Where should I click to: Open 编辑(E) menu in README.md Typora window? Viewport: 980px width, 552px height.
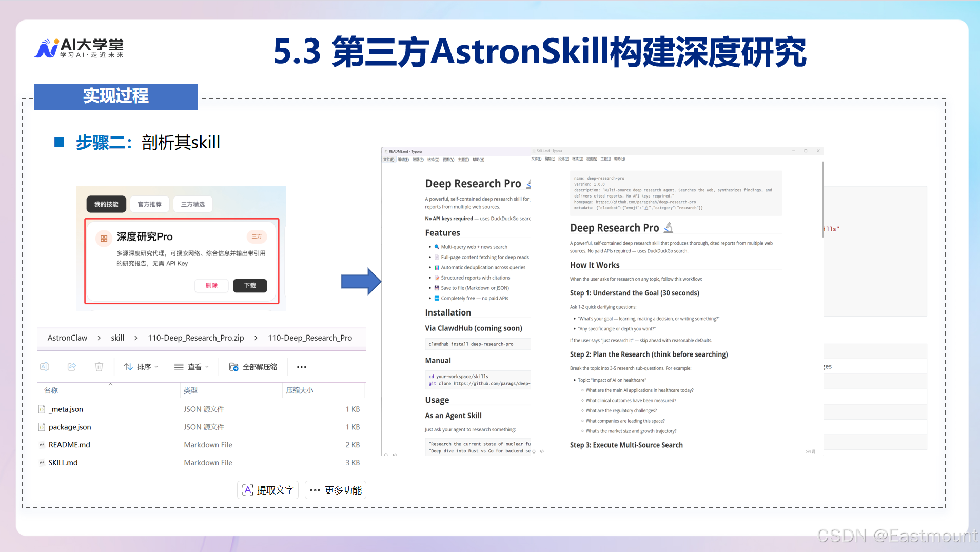pos(403,160)
